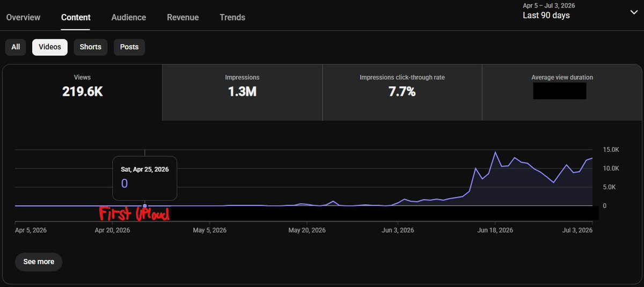Select the Content tab
644x287 pixels.
(76, 17)
